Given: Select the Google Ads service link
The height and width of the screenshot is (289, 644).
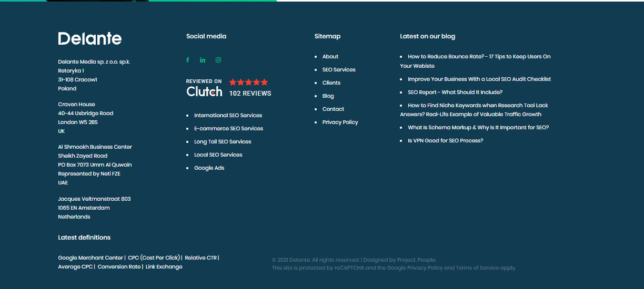Looking at the screenshot, I should pyautogui.click(x=209, y=168).
